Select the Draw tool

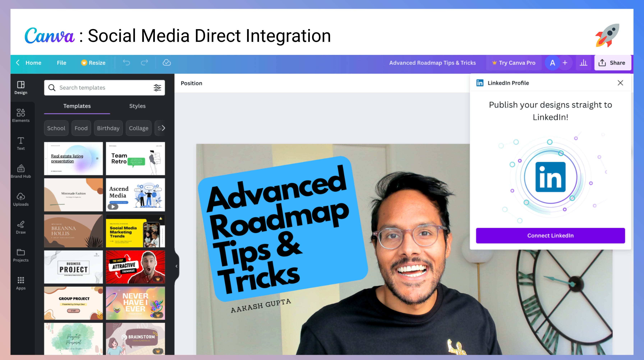[21, 227]
